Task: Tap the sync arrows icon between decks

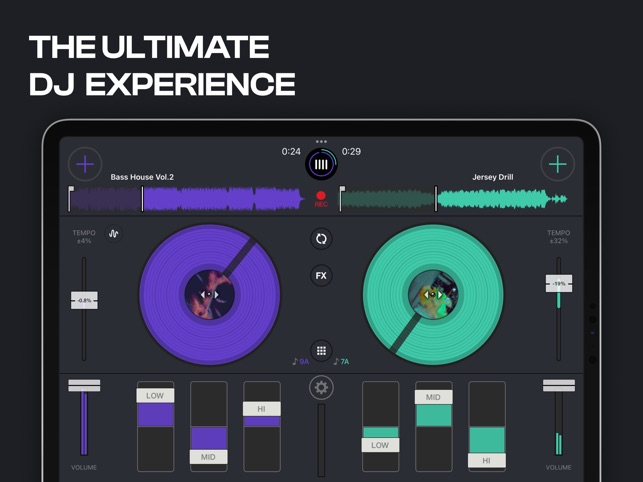Action: click(x=321, y=239)
